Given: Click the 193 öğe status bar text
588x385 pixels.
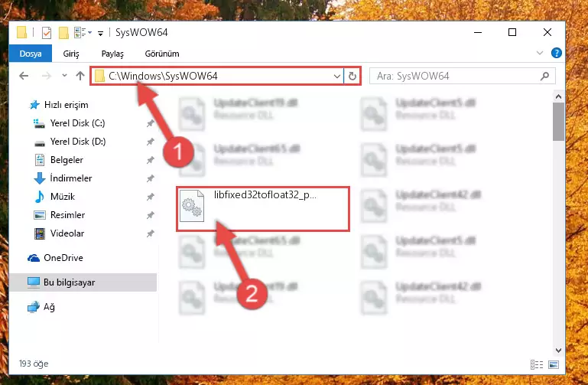Looking at the screenshot, I should pos(34,364).
